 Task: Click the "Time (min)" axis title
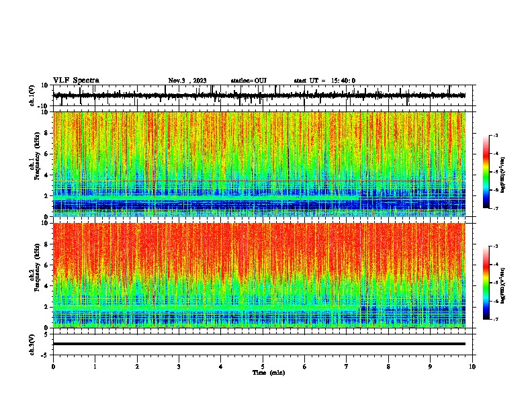[x=269, y=373]
